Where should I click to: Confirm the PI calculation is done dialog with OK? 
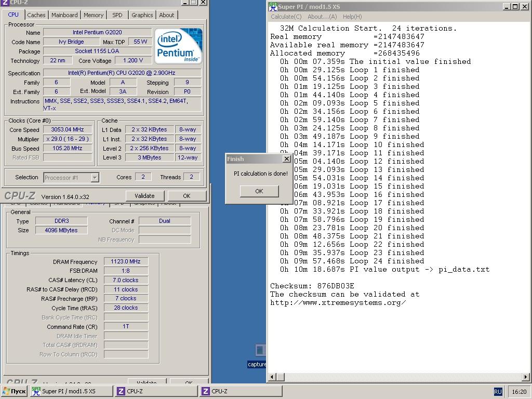click(x=259, y=191)
